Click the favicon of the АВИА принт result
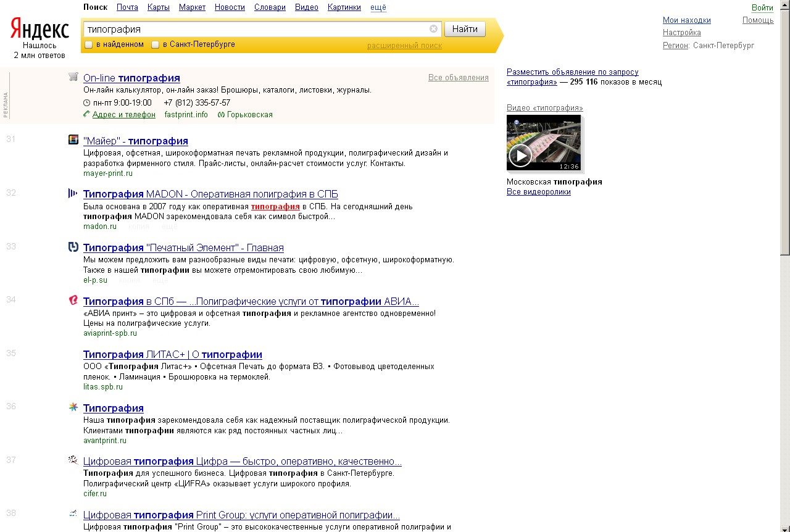Screen dimensions: 790x532 [73, 301]
